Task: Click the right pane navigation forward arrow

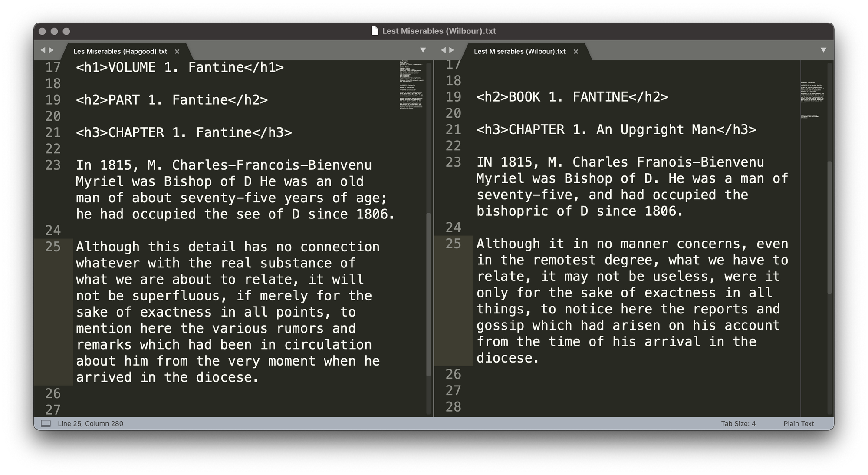Action: coord(451,51)
